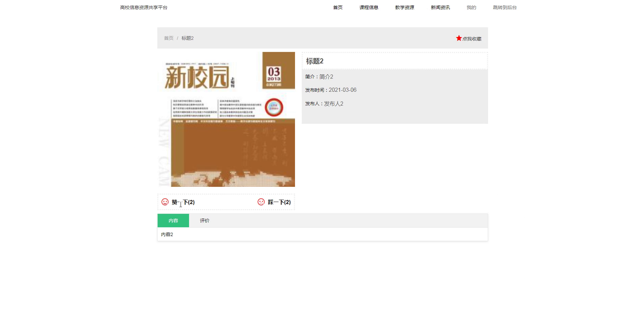644x315 pixels.
Task: Open the 课程信息 menu item
Action: (x=369, y=7)
